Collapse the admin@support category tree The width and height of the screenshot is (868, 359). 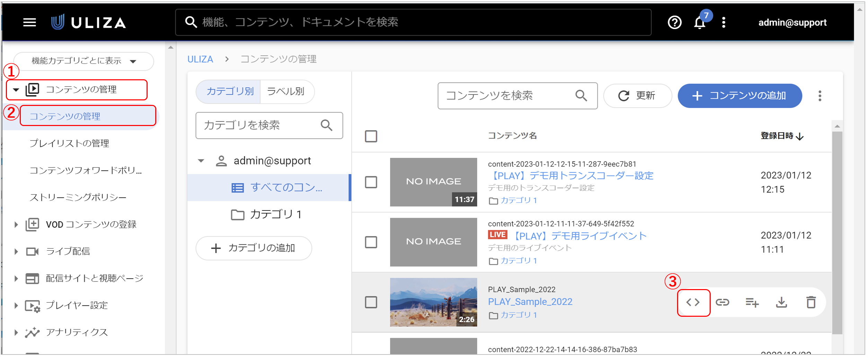click(x=201, y=161)
